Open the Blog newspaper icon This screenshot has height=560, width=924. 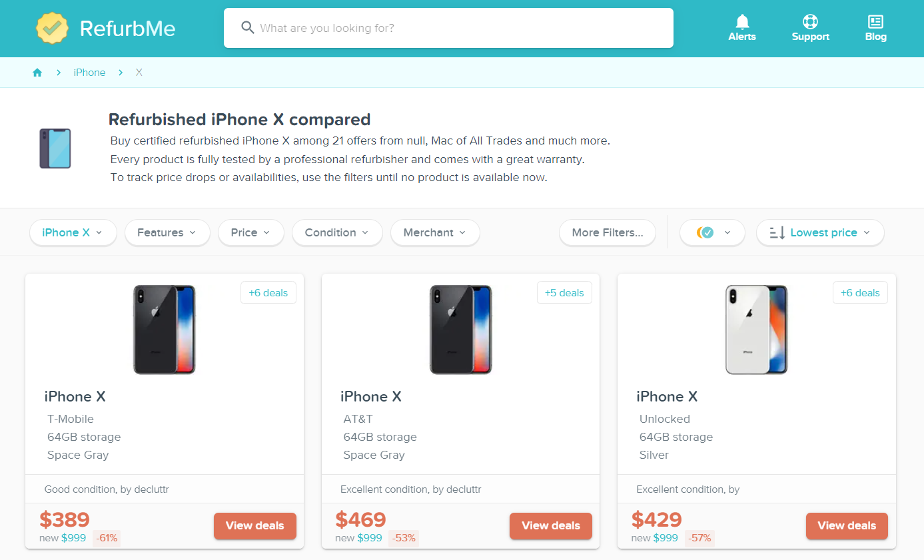[875, 22]
